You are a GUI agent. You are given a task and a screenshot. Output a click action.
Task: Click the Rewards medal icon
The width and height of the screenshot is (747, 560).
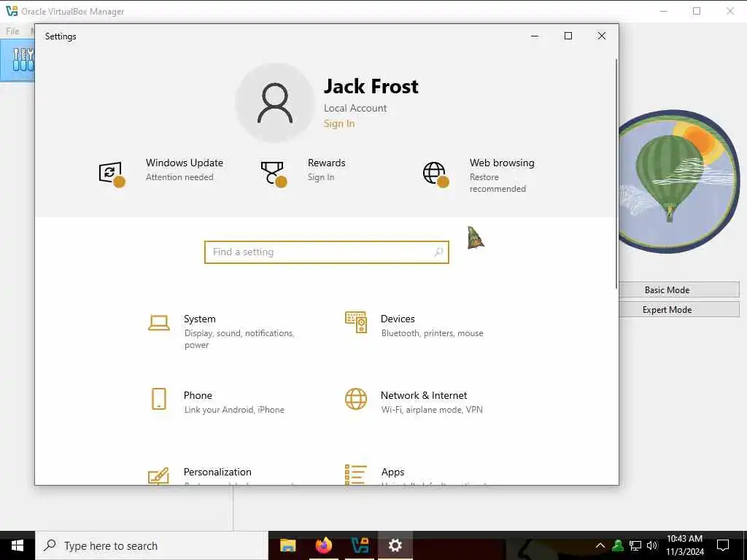tap(274, 174)
